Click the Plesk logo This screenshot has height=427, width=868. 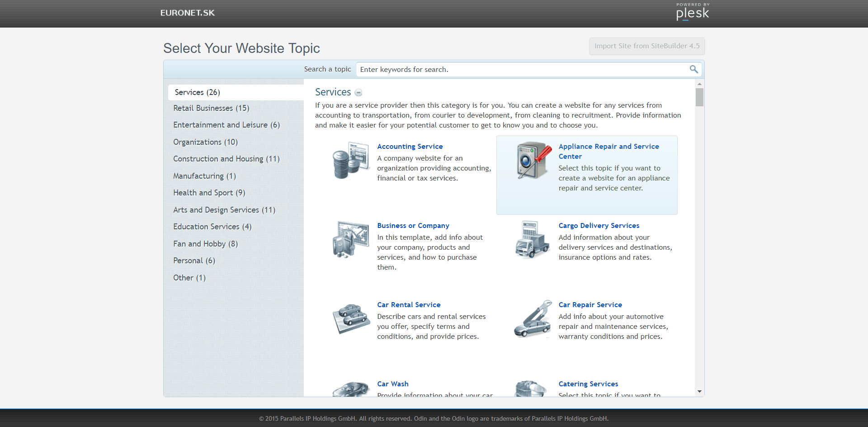(693, 12)
